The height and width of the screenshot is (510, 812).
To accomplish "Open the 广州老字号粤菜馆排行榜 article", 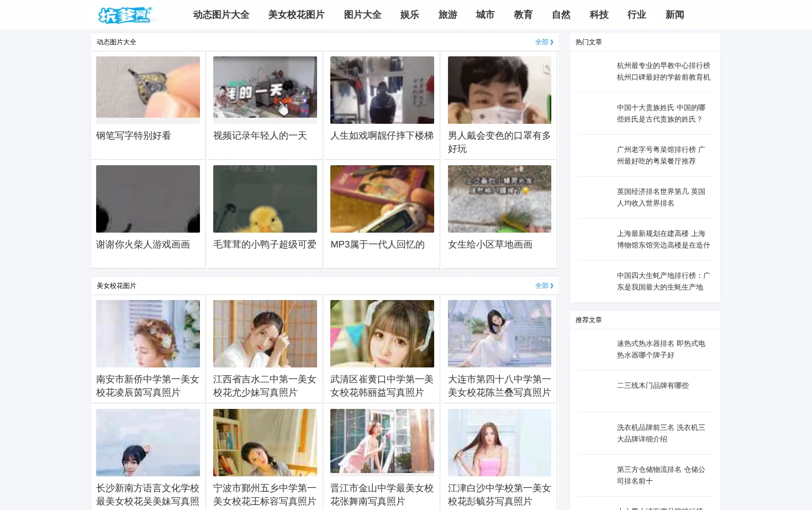I will point(661,155).
